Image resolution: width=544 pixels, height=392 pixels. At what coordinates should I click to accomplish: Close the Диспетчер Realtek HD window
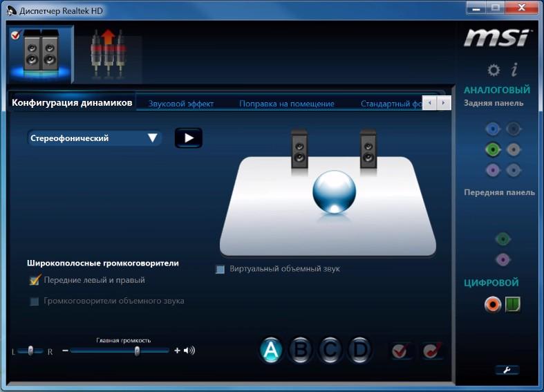pos(521,8)
